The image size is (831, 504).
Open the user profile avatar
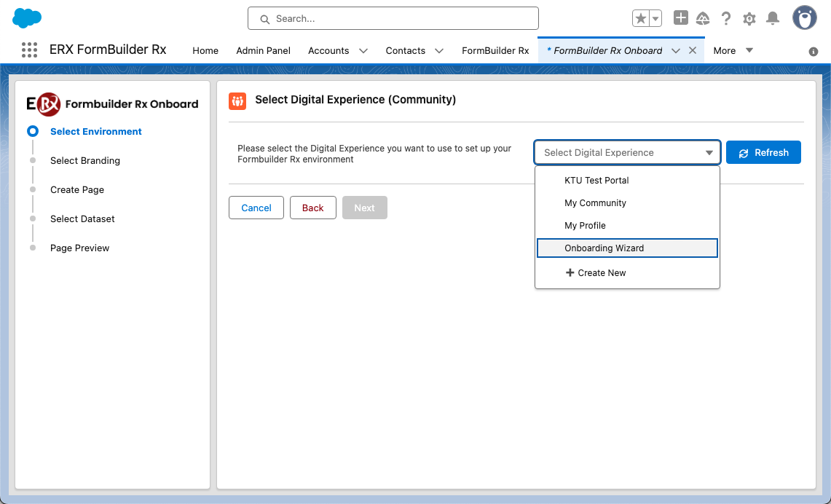pyautogui.click(x=804, y=18)
